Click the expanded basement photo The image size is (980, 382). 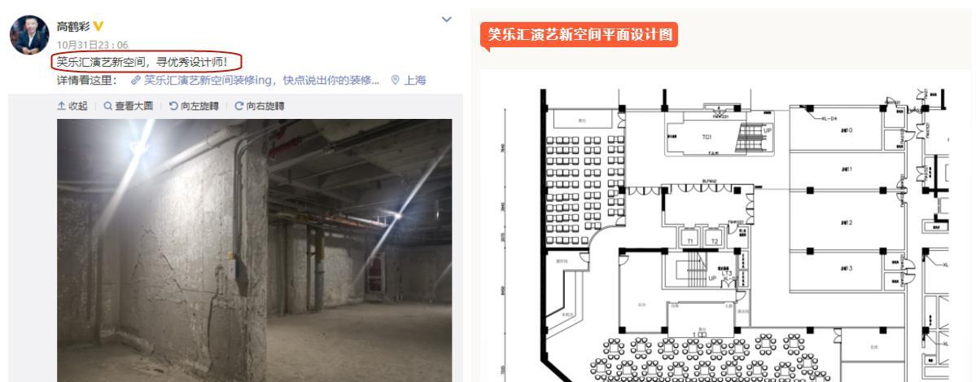point(254,250)
